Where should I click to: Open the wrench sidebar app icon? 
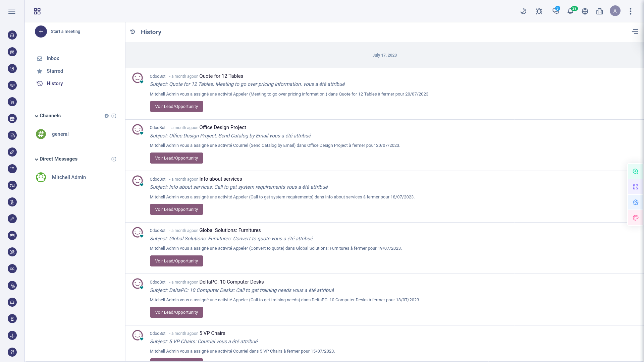12,219
